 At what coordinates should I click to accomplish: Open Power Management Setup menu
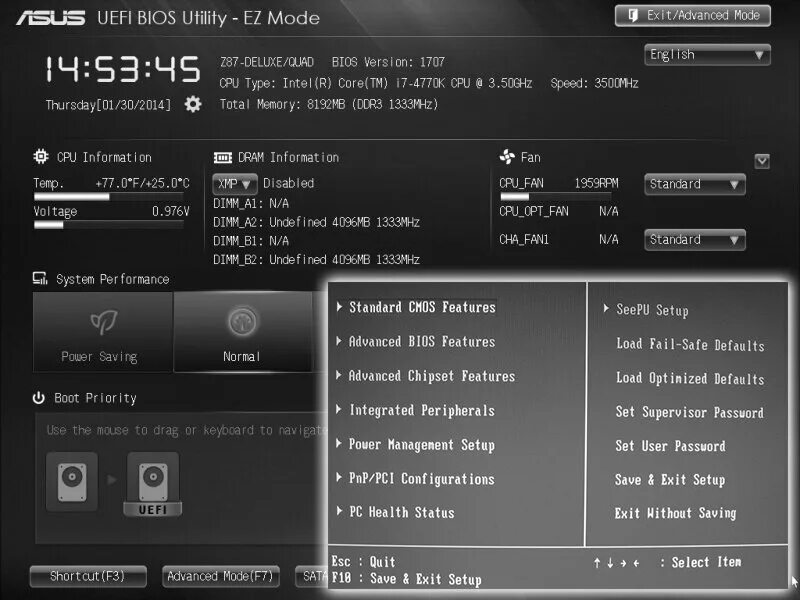pos(421,444)
